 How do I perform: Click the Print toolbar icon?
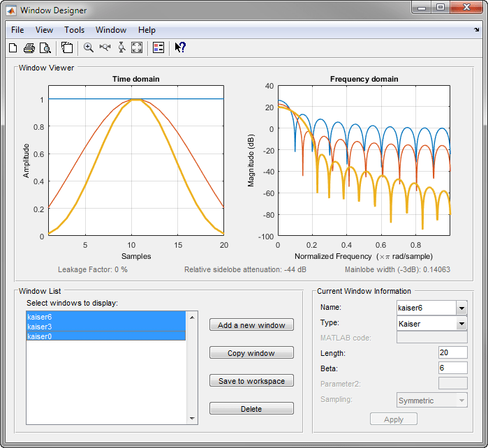29,47
